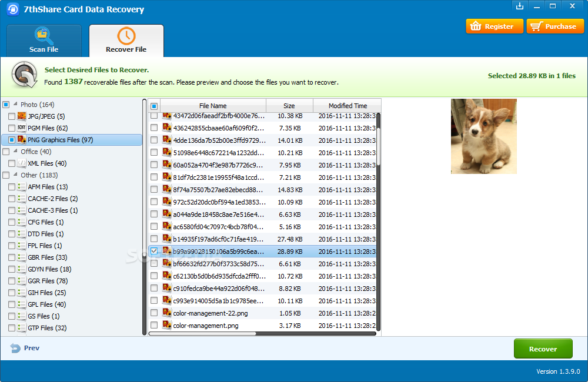This screenshot has width=588, height=382.
Task: Select the FPL Files (1) tree item
Action: (x=45, y=246)
